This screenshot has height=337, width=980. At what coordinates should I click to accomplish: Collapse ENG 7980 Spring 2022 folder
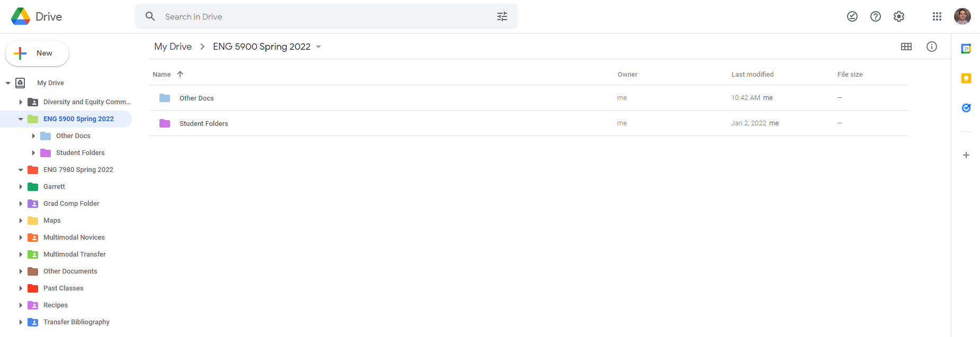pyautogui.click(x=21, y=170)
